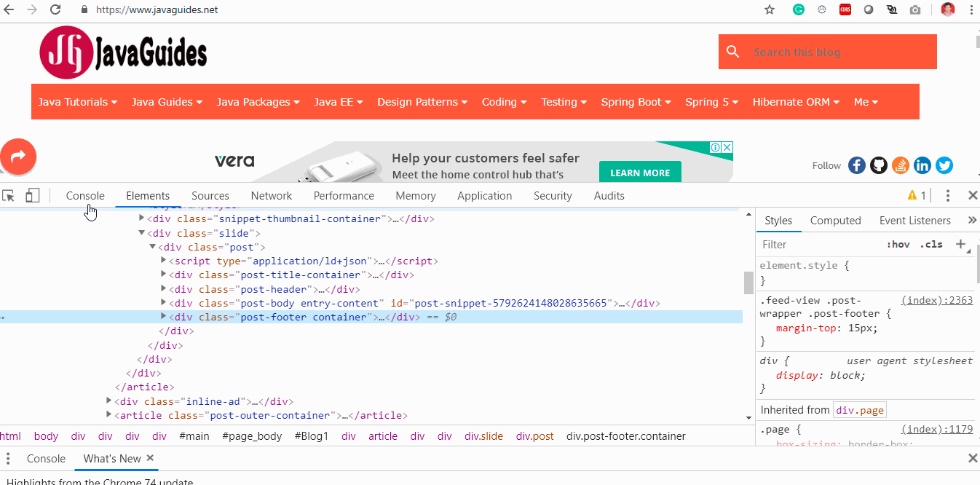Screen dimensions: 980x485
Task: Bookmark the page with the star icon
Action: pyautogui.click(x=768, y=9)
